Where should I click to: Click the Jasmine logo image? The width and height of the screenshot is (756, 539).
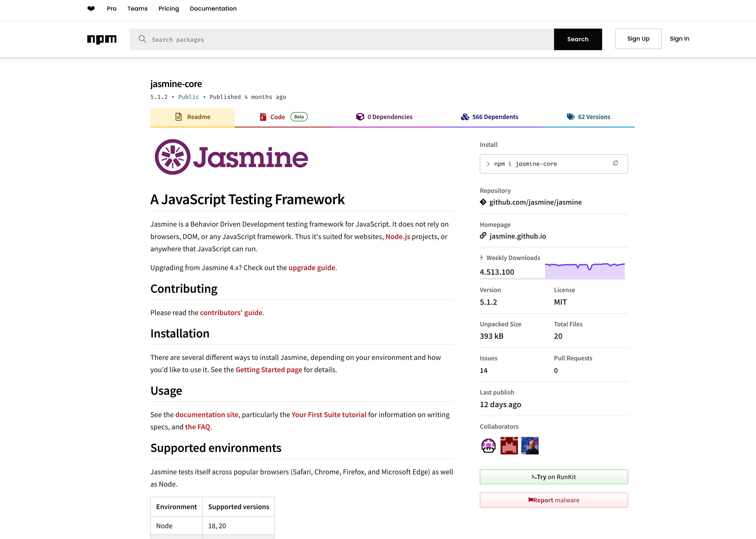tap(231, 157)
